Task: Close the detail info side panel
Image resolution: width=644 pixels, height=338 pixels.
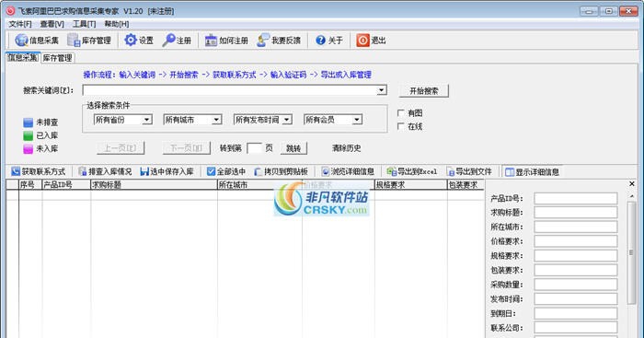Action: 632,184
